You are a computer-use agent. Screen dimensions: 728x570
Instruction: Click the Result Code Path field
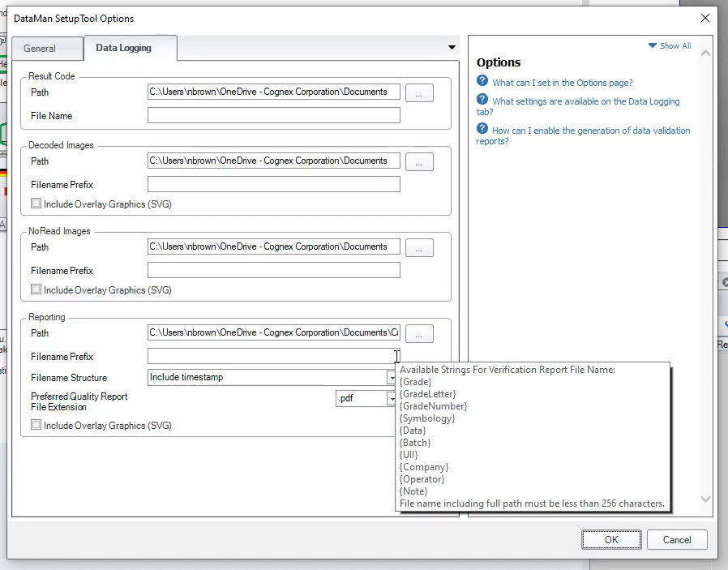pyautogui.click(x=273, y=92)
